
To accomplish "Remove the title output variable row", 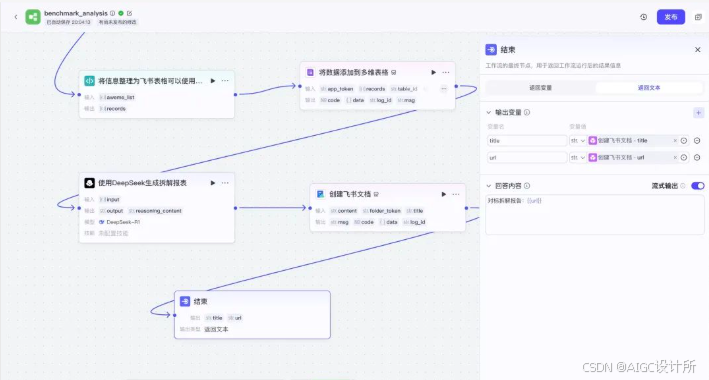I will tap(697, 141).
